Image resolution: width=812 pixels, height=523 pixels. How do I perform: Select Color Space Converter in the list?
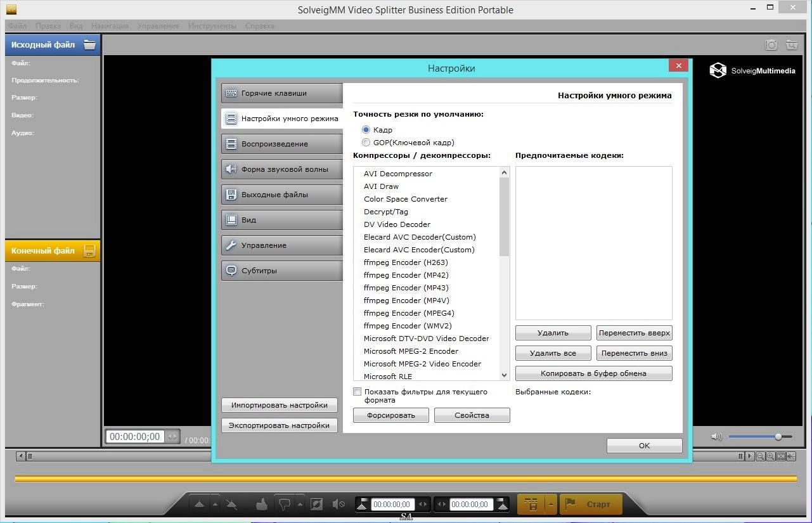pos(406,199)
